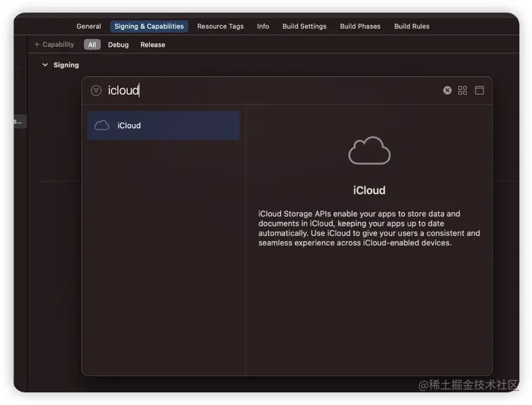This screenshot has height=405, width=532.
Task: Switch to the Build Rules tab
Action: pos(411,26)
